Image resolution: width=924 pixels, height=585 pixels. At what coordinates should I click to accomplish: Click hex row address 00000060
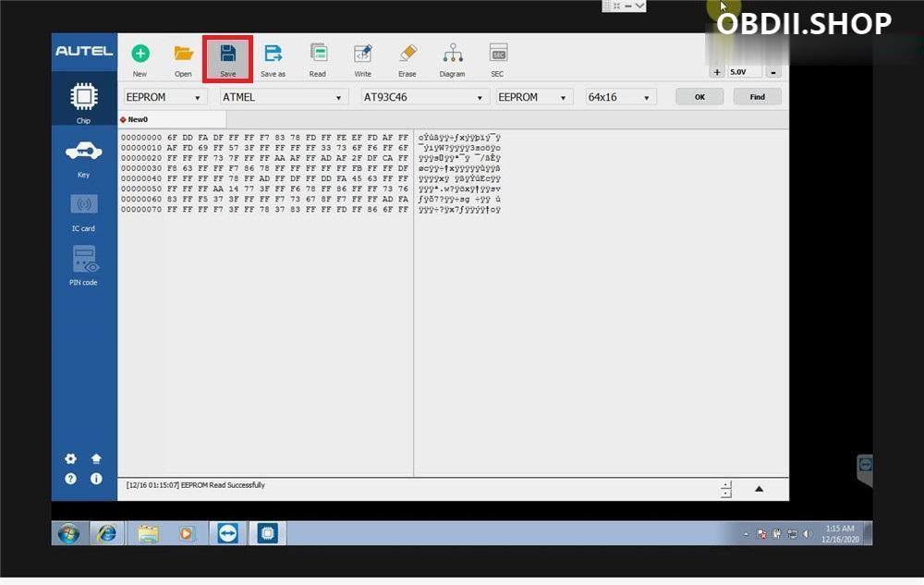coord(141,199)
